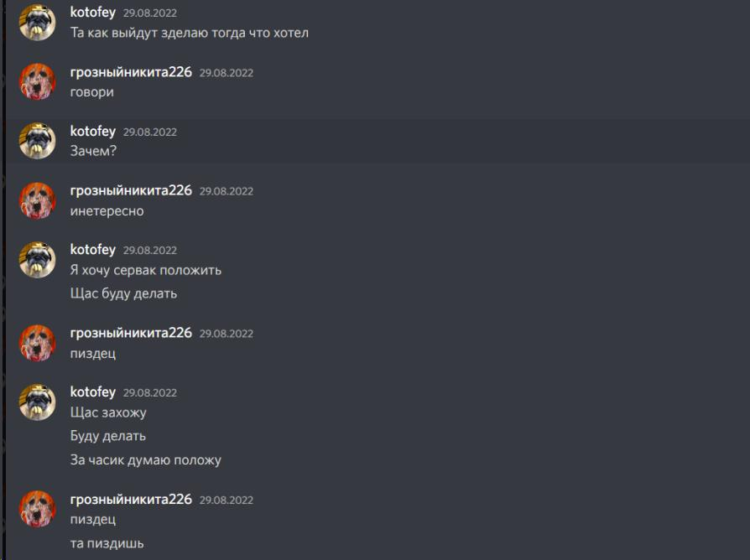Click the message "Щас буду делать"
This screenshot has width=750, height=560.
tap(123, 293)
